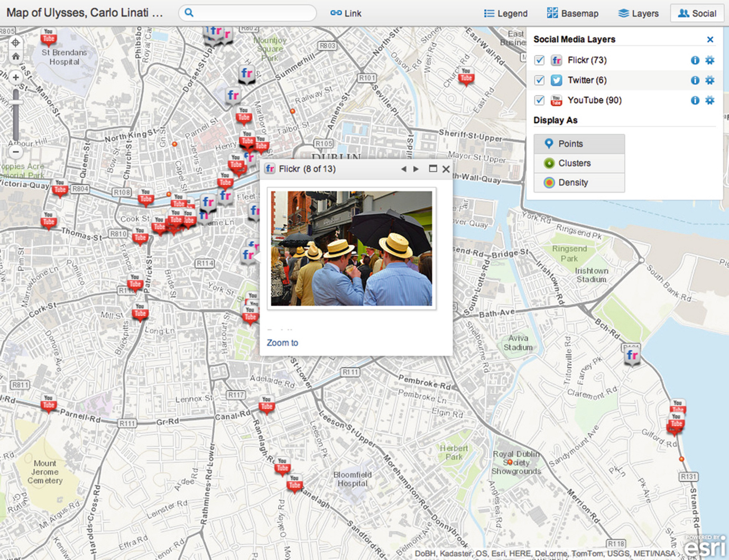Click the Twitter (6) layer label
Viewport: 729px width, 560px height.
pos(587,80)
